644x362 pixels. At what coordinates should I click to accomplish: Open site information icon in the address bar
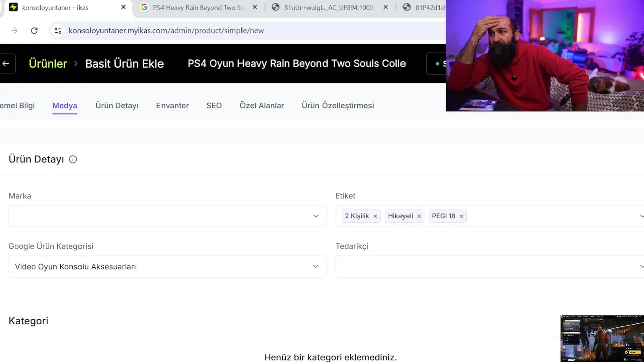point(58,31)
